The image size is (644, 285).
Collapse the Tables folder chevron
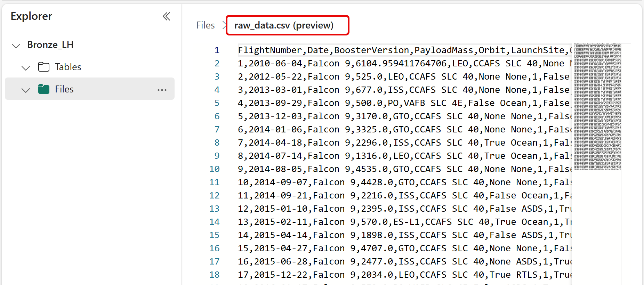26,68
